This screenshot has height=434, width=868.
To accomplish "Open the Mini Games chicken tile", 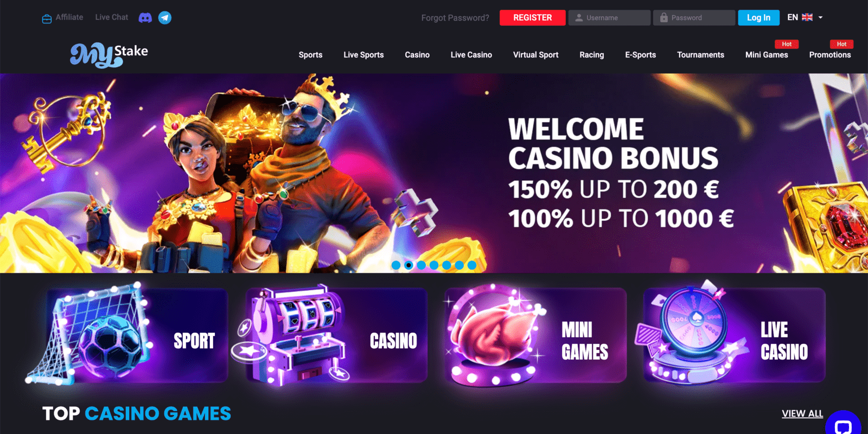I will [534, 335].
